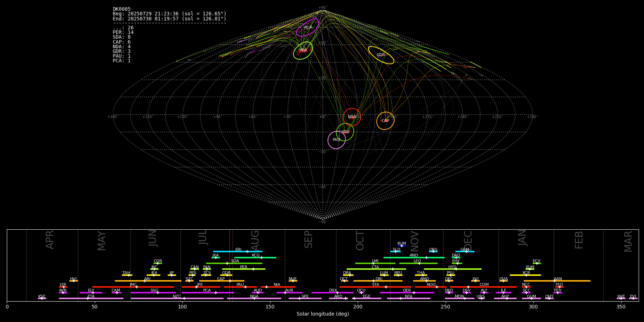Viewport: 644px width, 322px height.
Task: Select station ID text DK0005
Action: pos(122,9)
